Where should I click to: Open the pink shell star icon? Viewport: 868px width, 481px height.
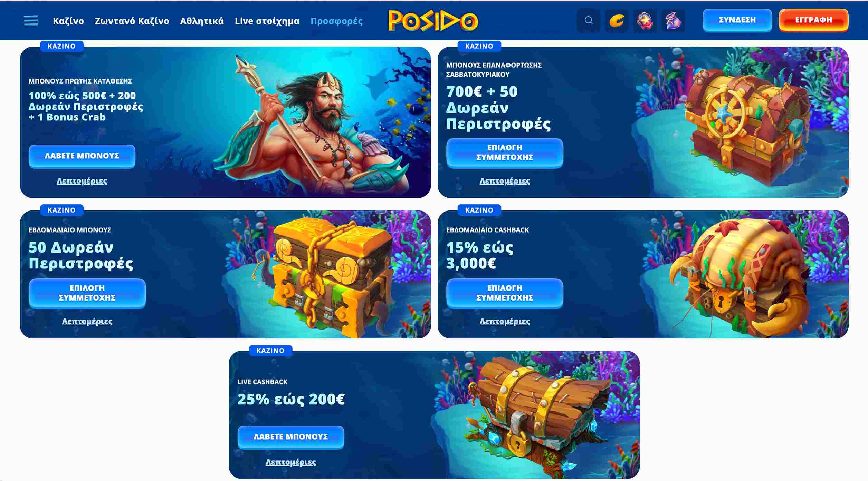click(x=645, y=21)
